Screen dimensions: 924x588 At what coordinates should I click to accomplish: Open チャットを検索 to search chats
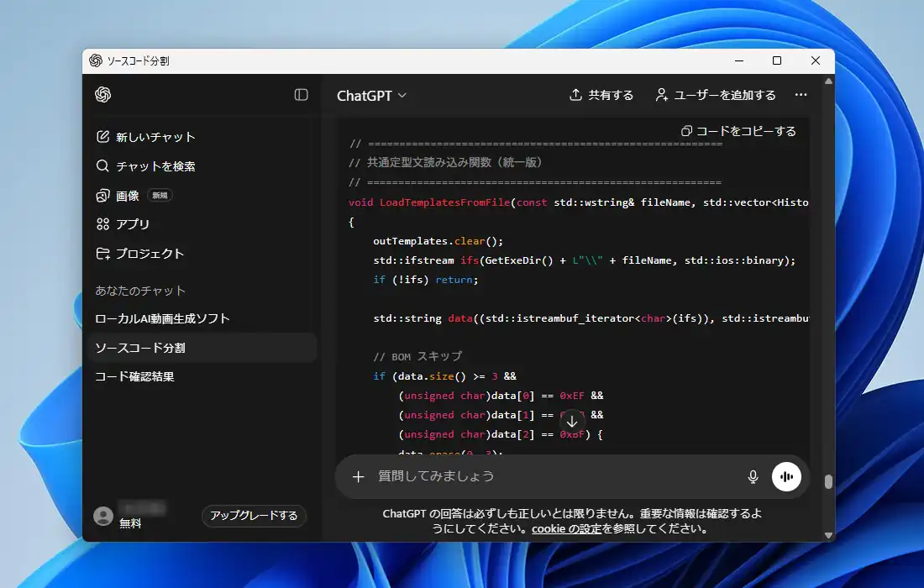point(155,166)
